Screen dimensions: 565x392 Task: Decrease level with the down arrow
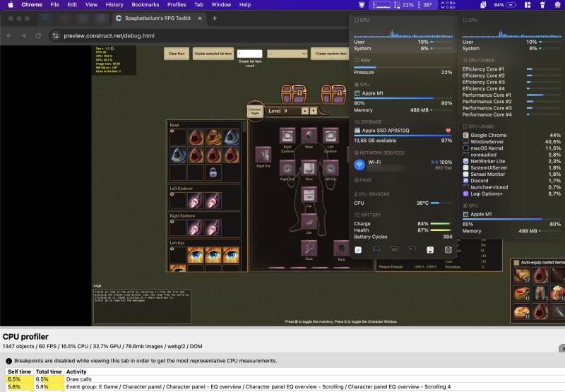[x=314, y=111]
